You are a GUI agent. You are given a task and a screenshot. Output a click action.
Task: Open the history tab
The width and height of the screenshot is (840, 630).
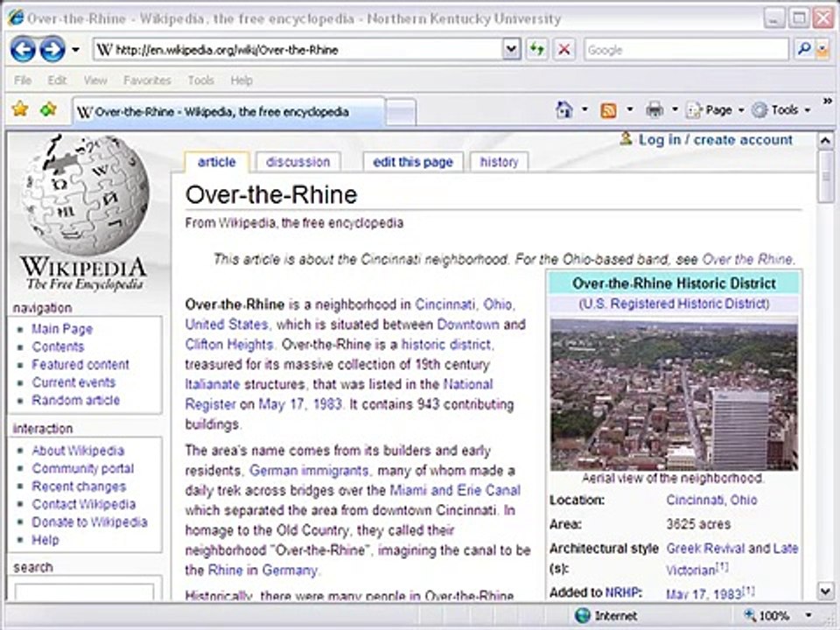[x=499, y=162]
